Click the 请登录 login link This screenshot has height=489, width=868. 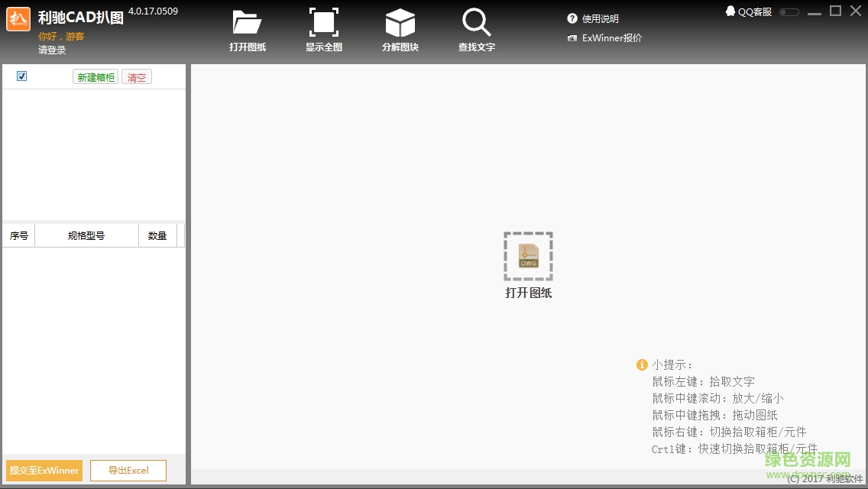pyautogui.click(x=52, y=50)
